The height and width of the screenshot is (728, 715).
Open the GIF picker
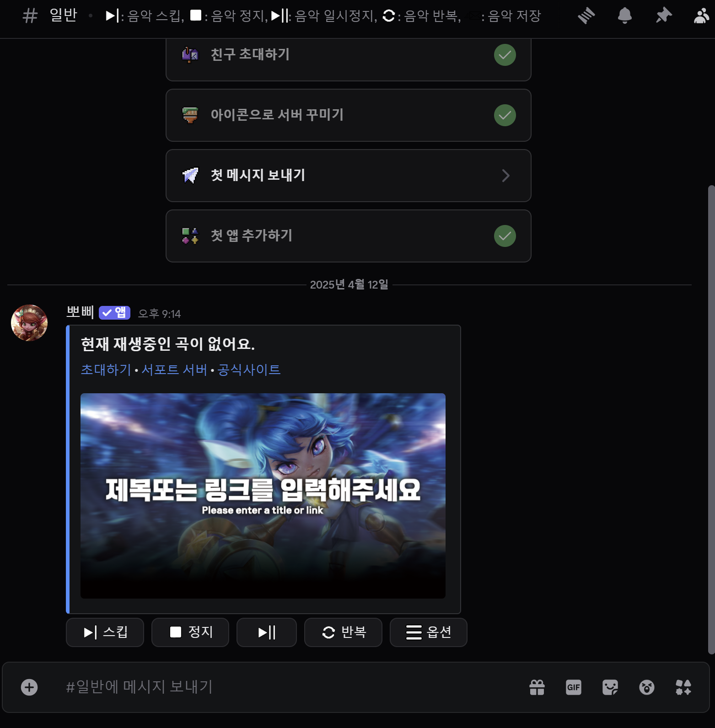(x=574, y=687)
